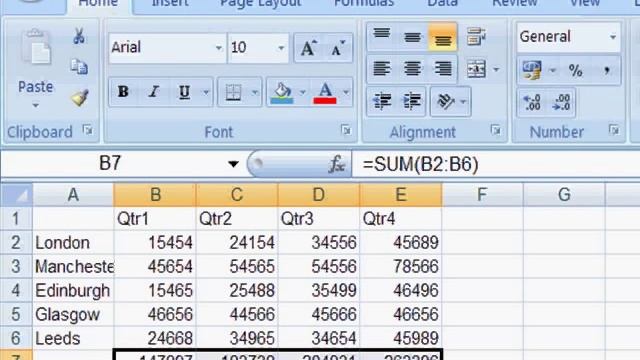Select column G header
This screenshot has height=360, width=640.
tap(564, 195)
